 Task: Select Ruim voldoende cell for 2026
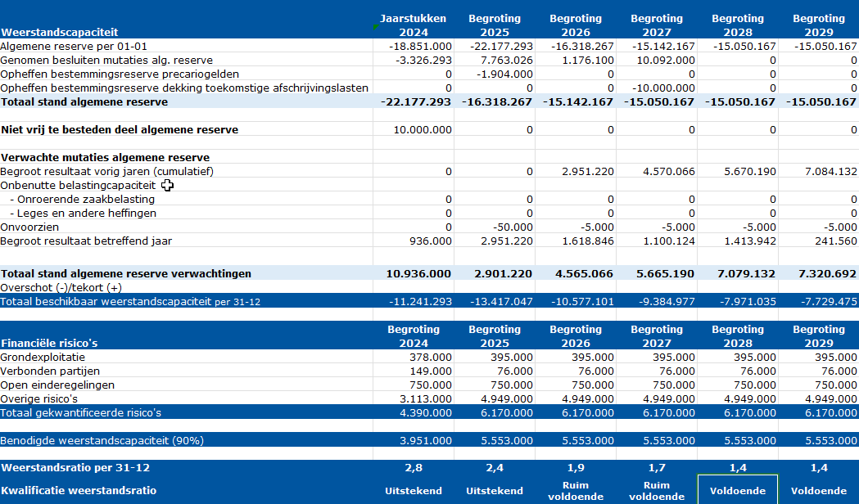click(x=575, y=491)
